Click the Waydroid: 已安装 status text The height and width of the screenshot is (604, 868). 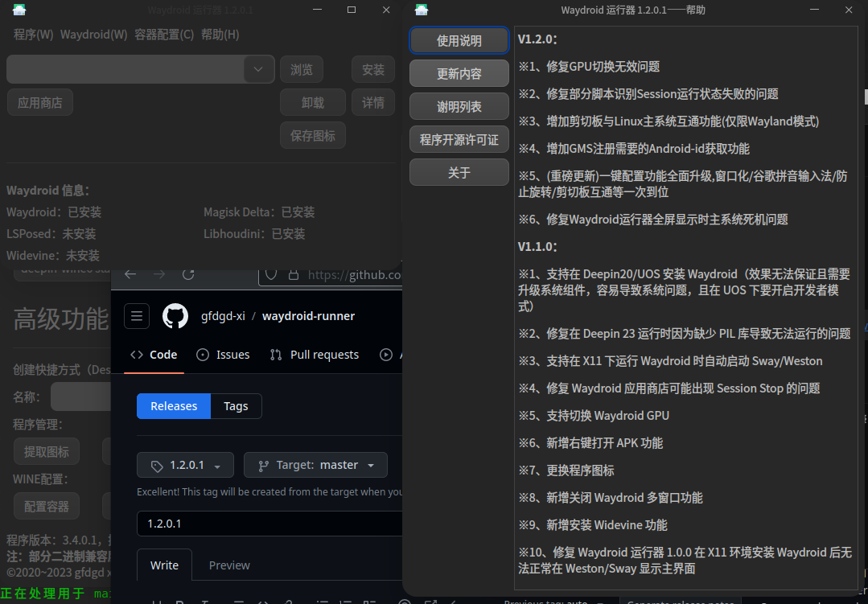click(54, 212)
